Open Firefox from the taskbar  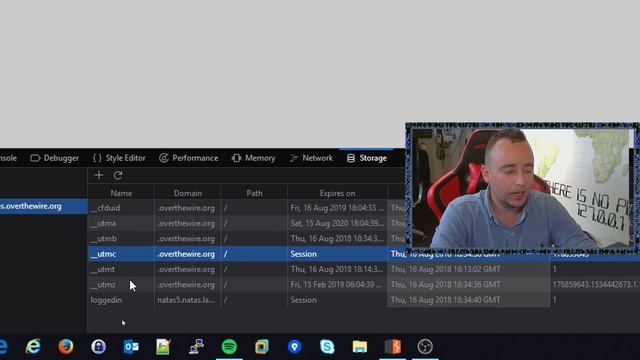click(x=65, y=347)
